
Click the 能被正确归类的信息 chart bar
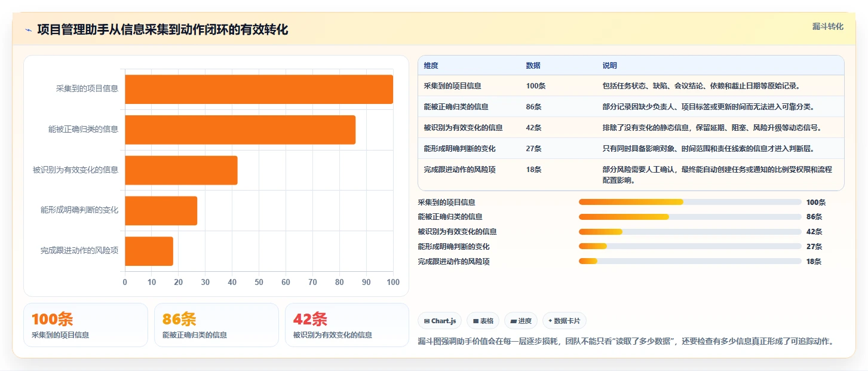(x=240, y=130)
